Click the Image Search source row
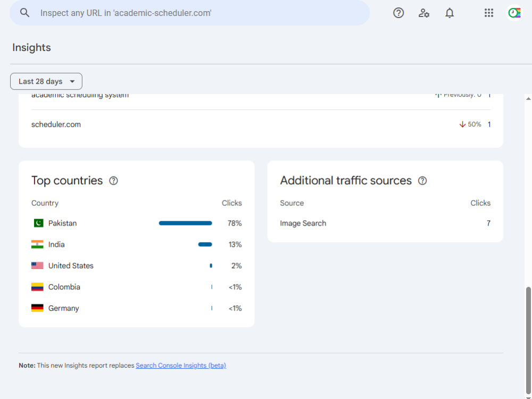Image resolution: width=532 pixels, height=399 pixels. (385, 223)
